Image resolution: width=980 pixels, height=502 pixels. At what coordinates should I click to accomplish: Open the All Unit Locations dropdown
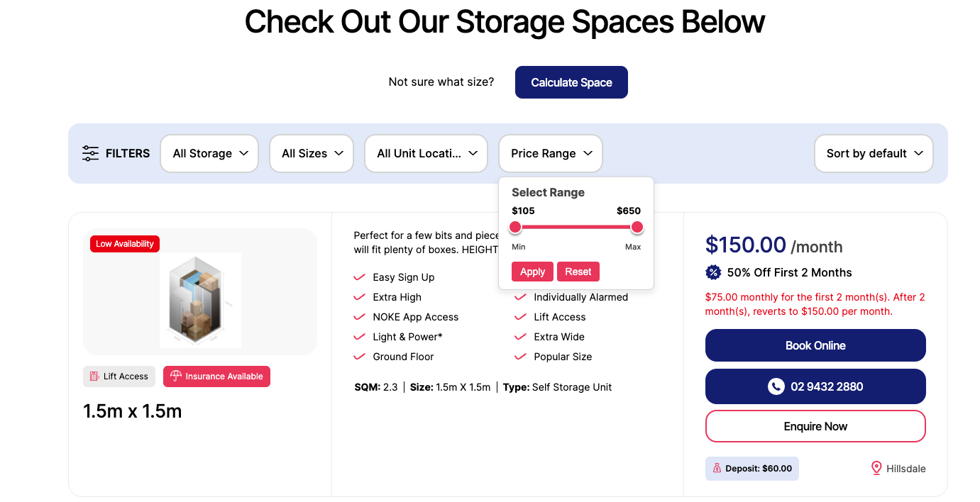(426, 153)
